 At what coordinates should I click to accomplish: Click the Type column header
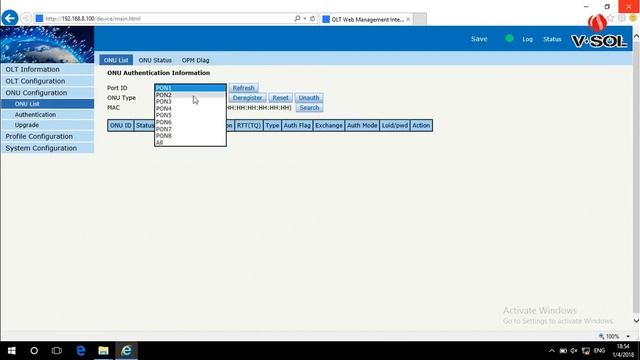coord(272,126)
